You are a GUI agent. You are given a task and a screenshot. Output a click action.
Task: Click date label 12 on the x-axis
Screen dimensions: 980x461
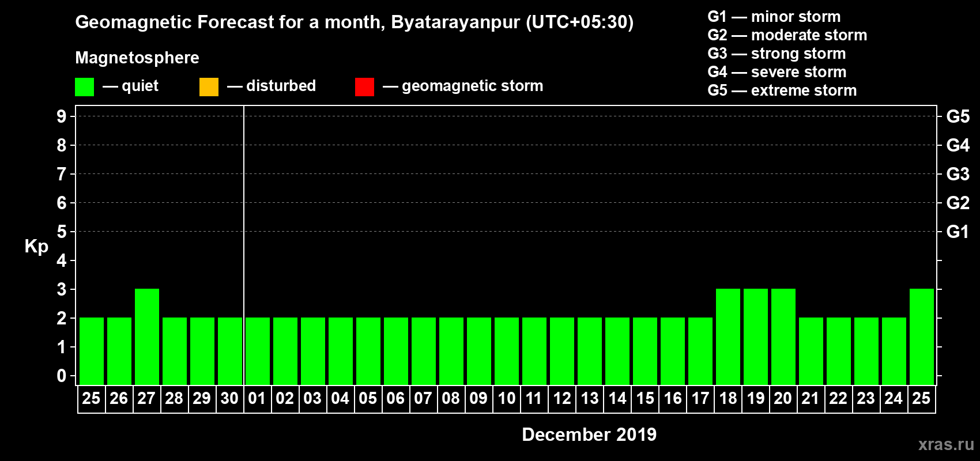561,398
